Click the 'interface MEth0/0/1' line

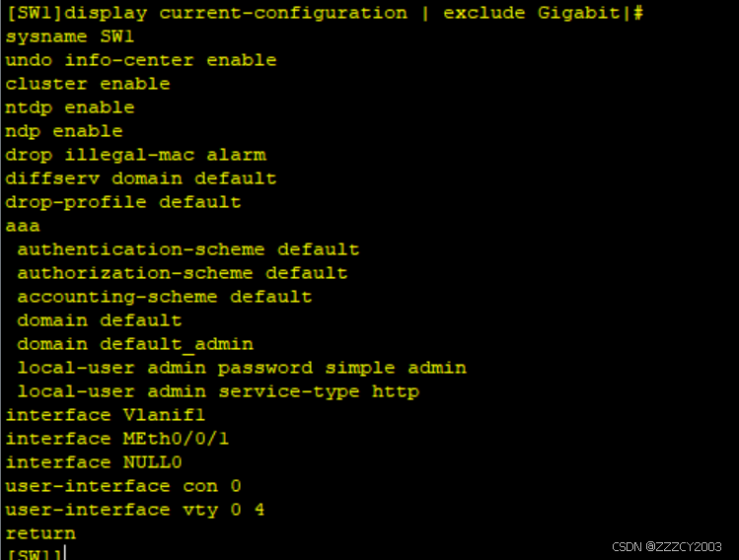tap(116, 439)
